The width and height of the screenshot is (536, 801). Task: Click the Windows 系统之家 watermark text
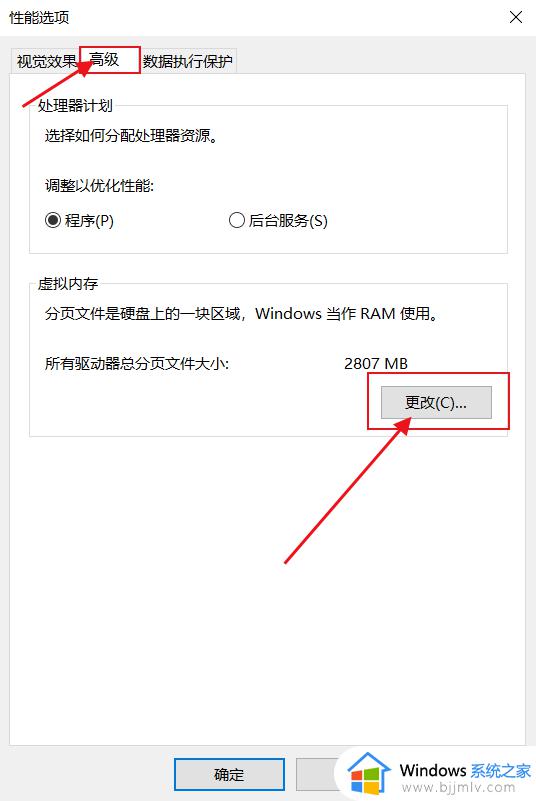click(465, 769)
